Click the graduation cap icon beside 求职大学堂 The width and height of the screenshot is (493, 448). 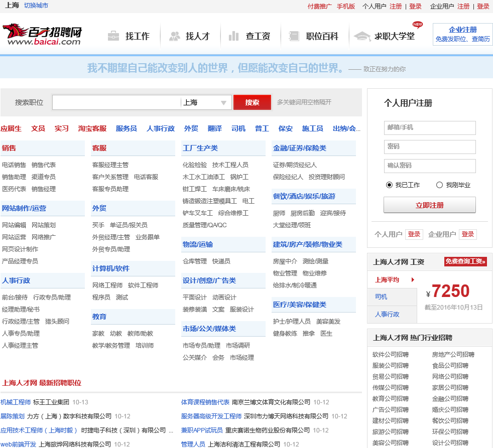tap(362, 36)
